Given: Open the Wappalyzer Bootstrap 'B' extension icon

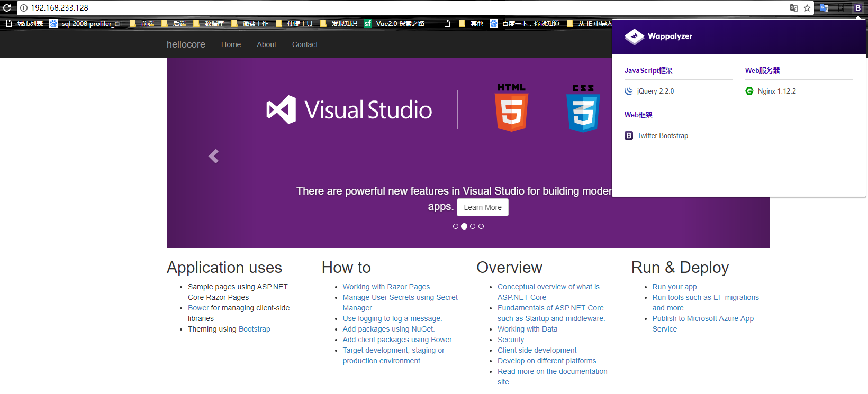Looking at the screenshot, I should 858,8.
